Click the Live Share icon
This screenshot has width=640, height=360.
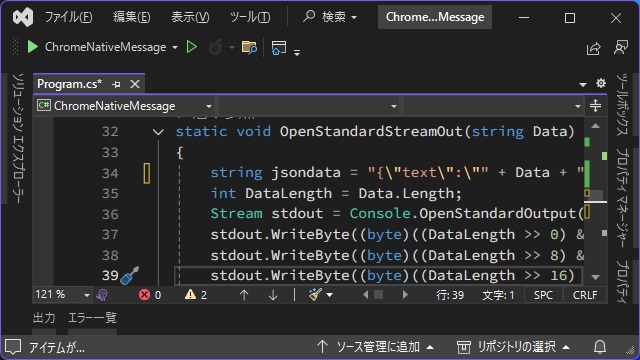593,48
